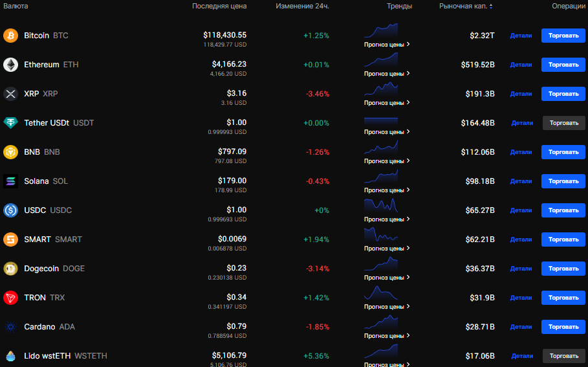Click the Изменение 24ч. column header
Image resolution: width=588 pixels, height=367 pixels.
tap(302, 6)
